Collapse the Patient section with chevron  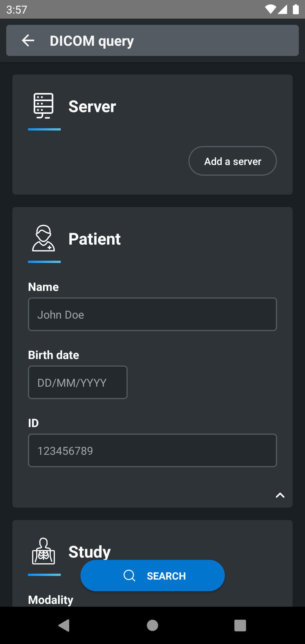click(x=280, y=495)
